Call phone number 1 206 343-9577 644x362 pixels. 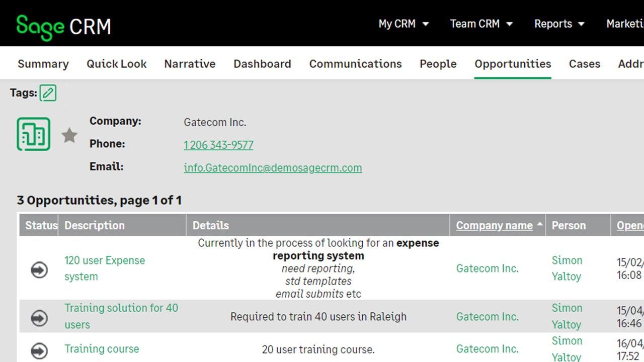coord(218,145)
